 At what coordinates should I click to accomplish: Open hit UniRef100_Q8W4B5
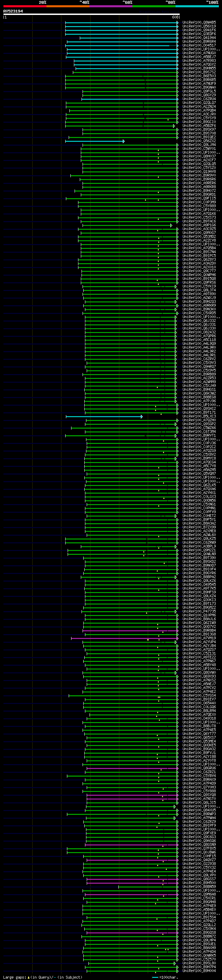[199, 23]
